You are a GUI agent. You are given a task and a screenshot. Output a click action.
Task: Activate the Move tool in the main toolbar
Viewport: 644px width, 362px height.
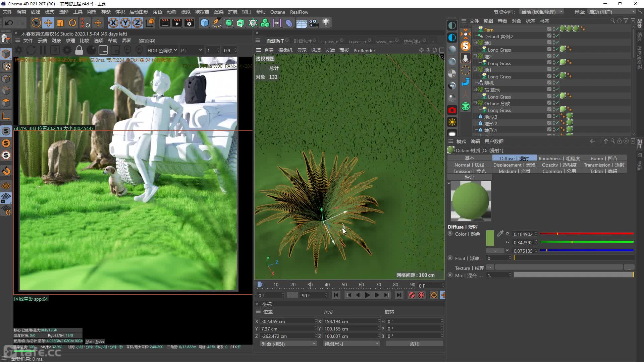(x=48, y=23)
